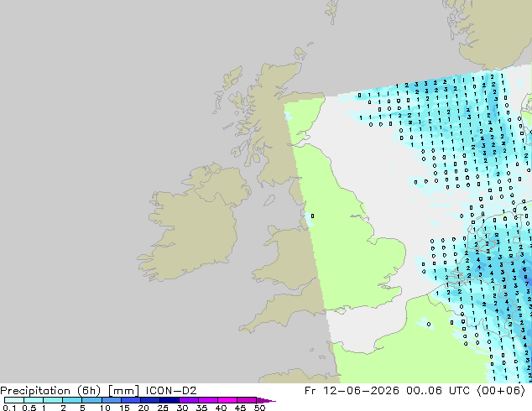532x411 pixels.
Task: Click the legend swatch between 0.1 and 0.5
Action: point(14,400)
